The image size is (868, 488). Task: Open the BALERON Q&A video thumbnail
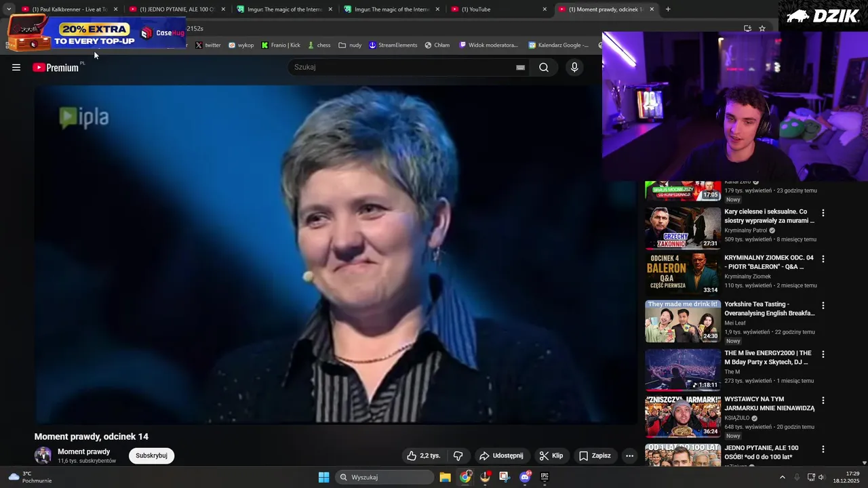click(x=682, y=274)
